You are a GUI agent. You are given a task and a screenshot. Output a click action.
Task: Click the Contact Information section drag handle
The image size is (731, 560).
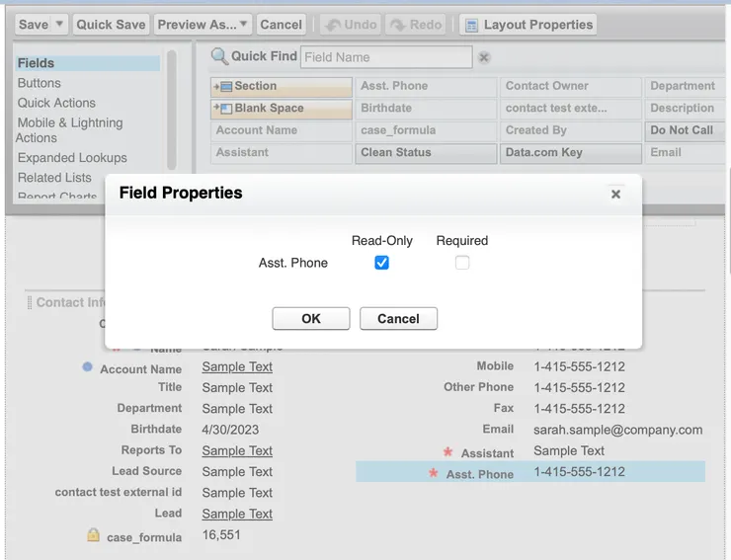point(30,302)
